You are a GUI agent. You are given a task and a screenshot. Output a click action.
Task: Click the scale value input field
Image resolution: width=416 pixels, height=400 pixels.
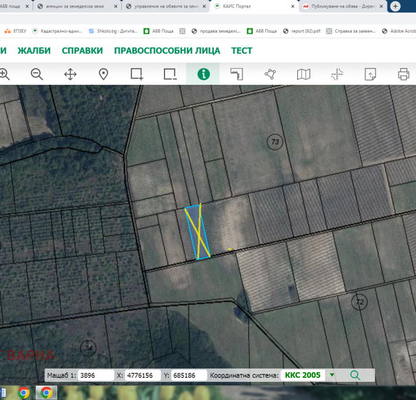96,375
